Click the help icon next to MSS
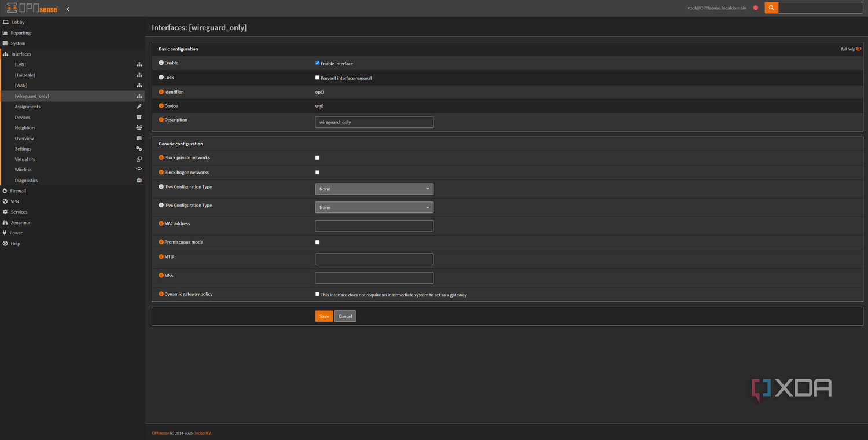The height and width of the screenshot is (440, 868). tap(161, 276)
